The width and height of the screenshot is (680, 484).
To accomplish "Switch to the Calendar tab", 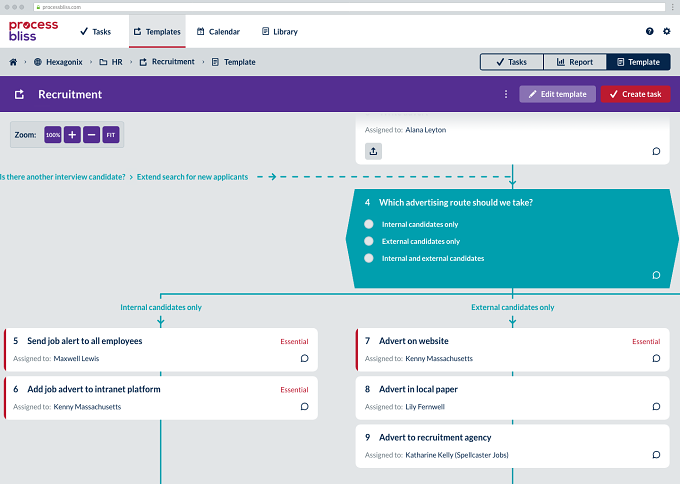I will coord(218,32).
